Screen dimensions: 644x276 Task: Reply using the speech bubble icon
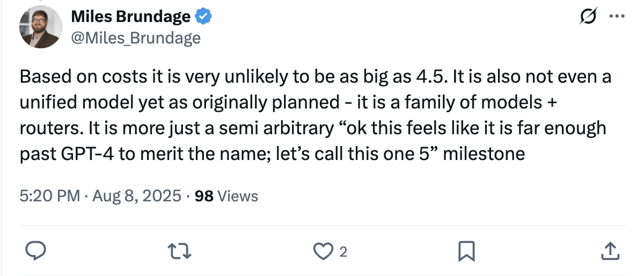(35, 250)
